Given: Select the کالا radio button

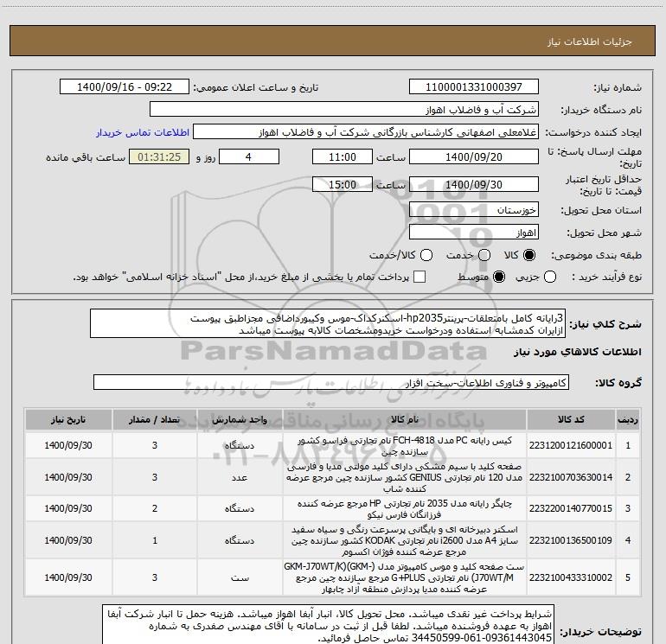Looking at the screenshot, I should click(x=529, y=255).
